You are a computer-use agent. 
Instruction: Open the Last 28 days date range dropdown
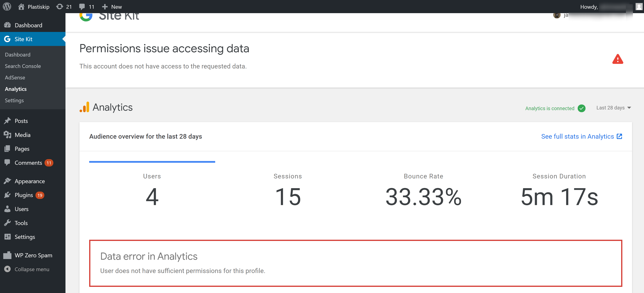(613, 108)
